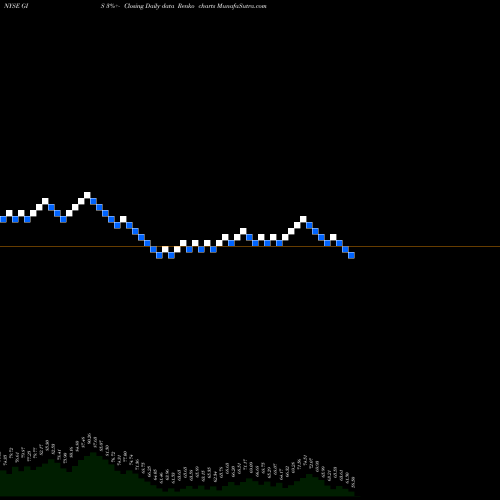Image resolution: width=500 pixels, height=500 pixels.
Task: Click the 'Closing Daily data' header text
Action: (149, 6)
